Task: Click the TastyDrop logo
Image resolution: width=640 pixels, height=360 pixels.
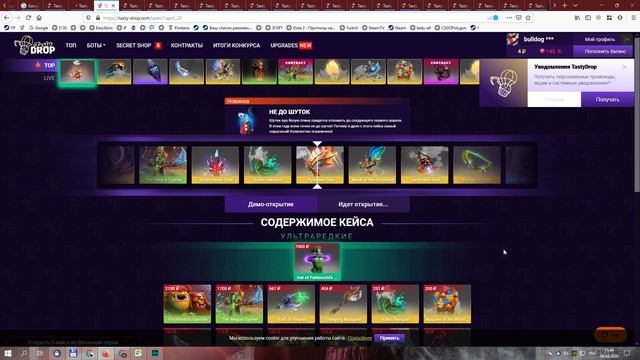Action: [x=35, y=45]
